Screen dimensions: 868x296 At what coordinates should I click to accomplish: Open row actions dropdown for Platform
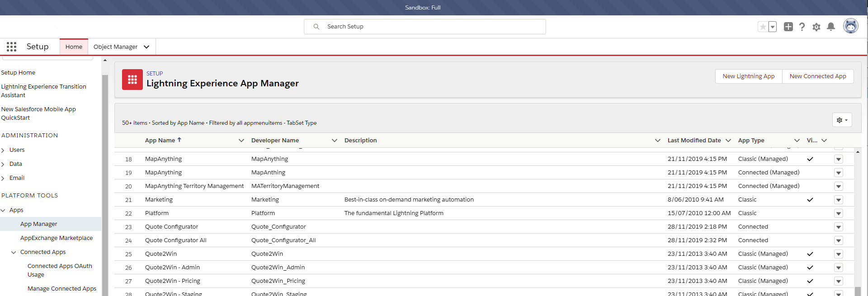[x=838, y=213]
